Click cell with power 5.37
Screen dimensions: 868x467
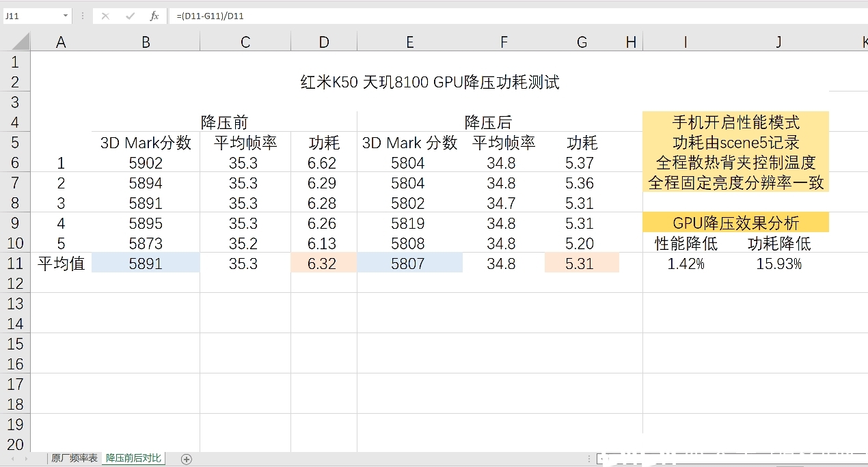(x=582, y=162)
